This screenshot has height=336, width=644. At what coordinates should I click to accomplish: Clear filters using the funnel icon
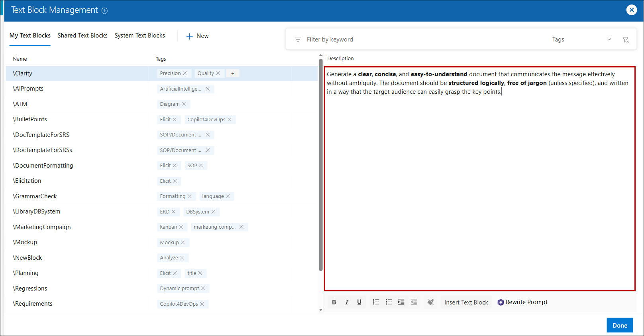point(626,40)
